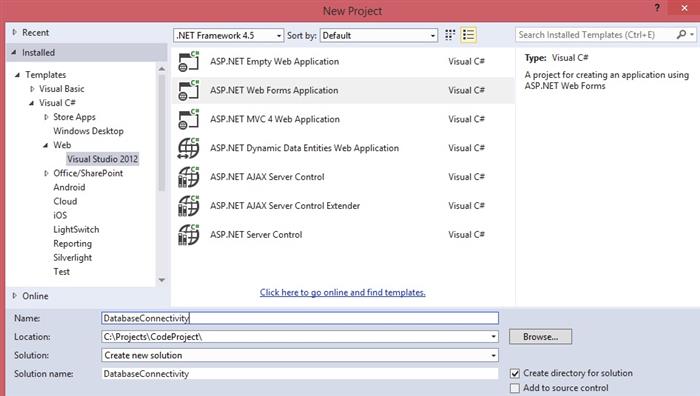
Task: Expand the Solution combo box
Action: coord(300,355)
